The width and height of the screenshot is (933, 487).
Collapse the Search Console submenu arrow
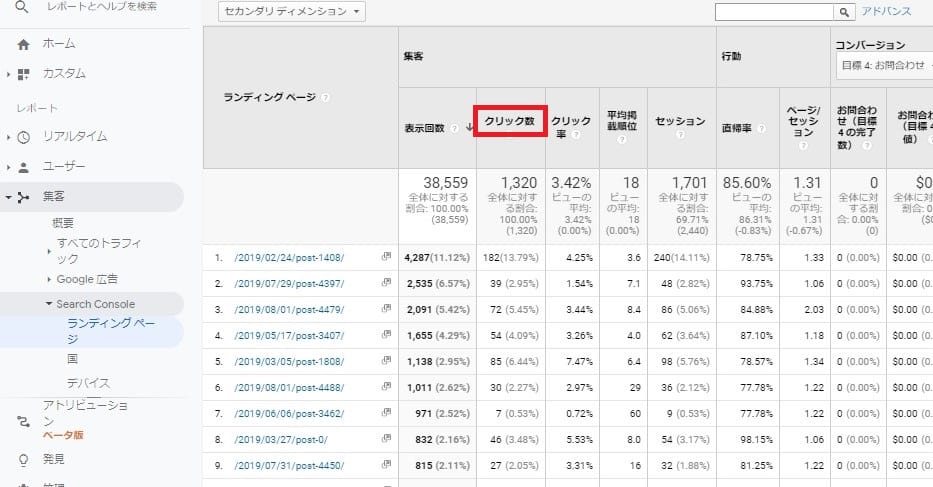49,304
